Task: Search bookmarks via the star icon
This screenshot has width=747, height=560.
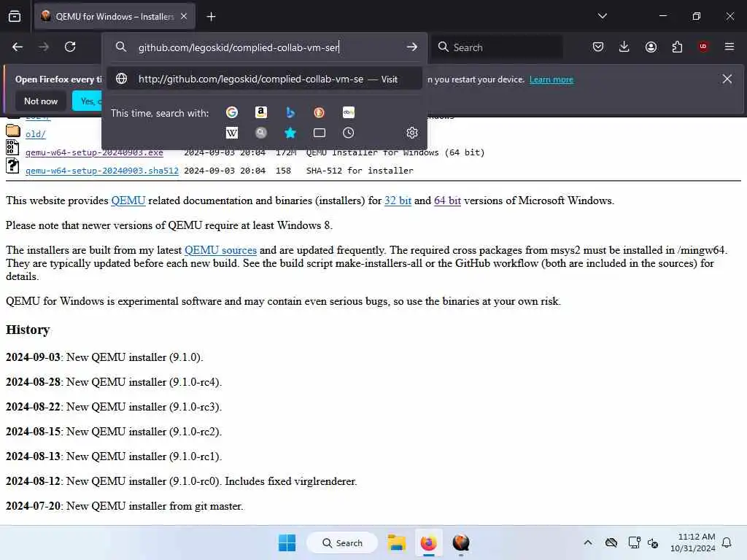Action: tap(290, 133)
